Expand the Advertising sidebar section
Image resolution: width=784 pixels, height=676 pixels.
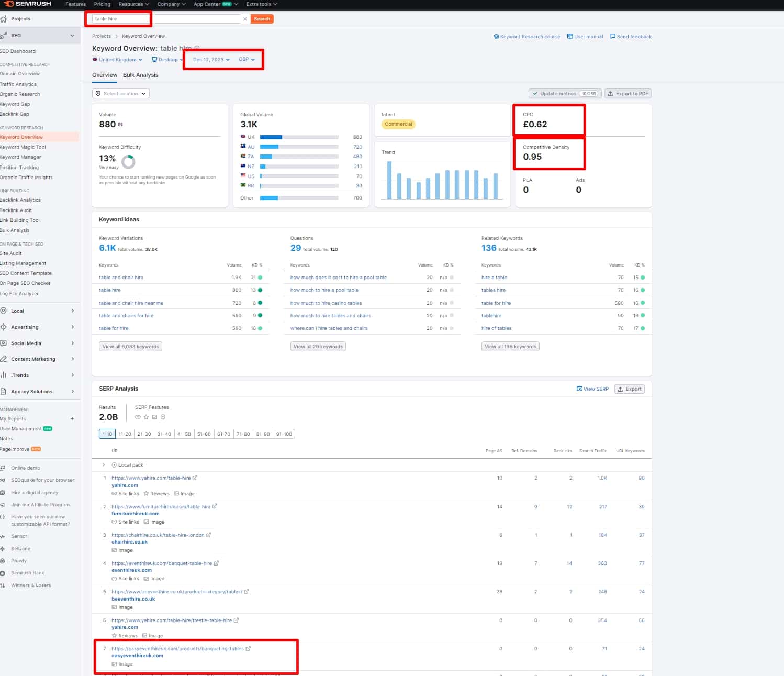[x=72, y=327]
